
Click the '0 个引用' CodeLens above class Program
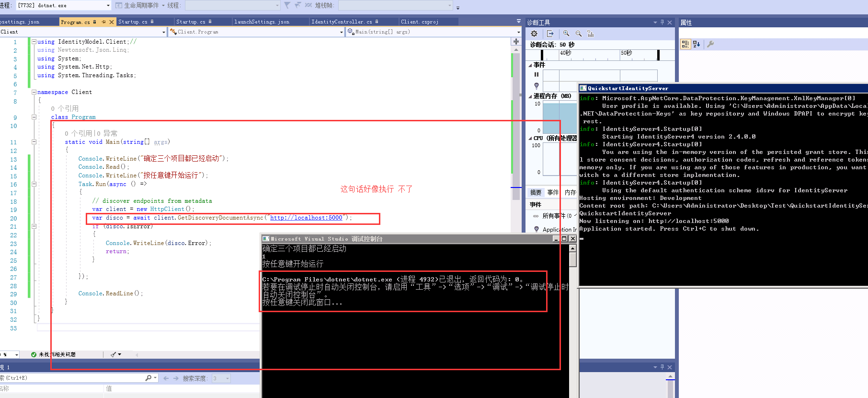[65, 108]
